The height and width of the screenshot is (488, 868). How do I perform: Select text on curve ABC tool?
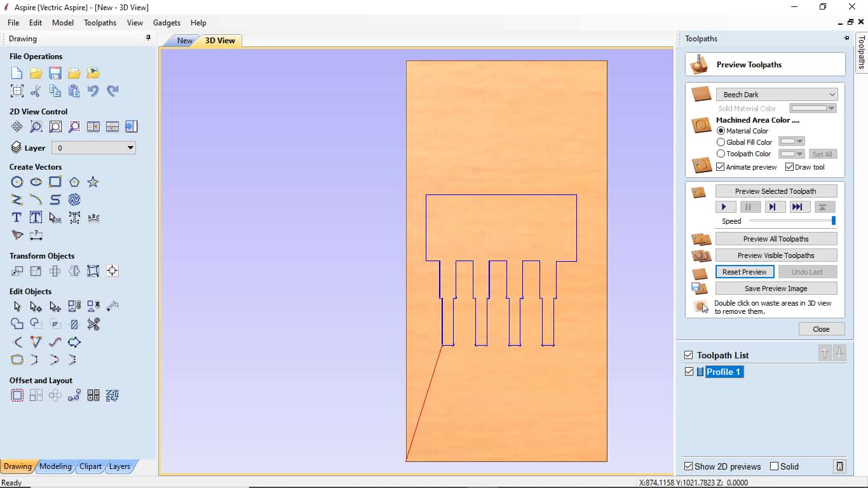93,217
